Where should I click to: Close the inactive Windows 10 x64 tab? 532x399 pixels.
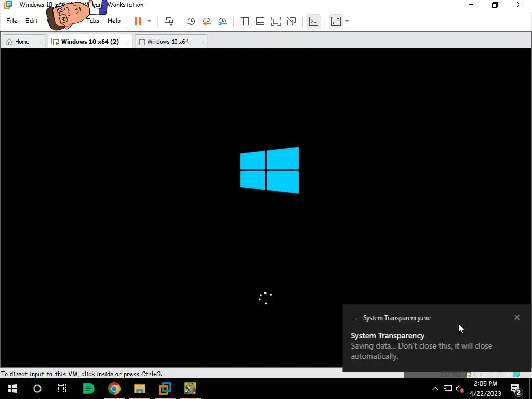203,42
